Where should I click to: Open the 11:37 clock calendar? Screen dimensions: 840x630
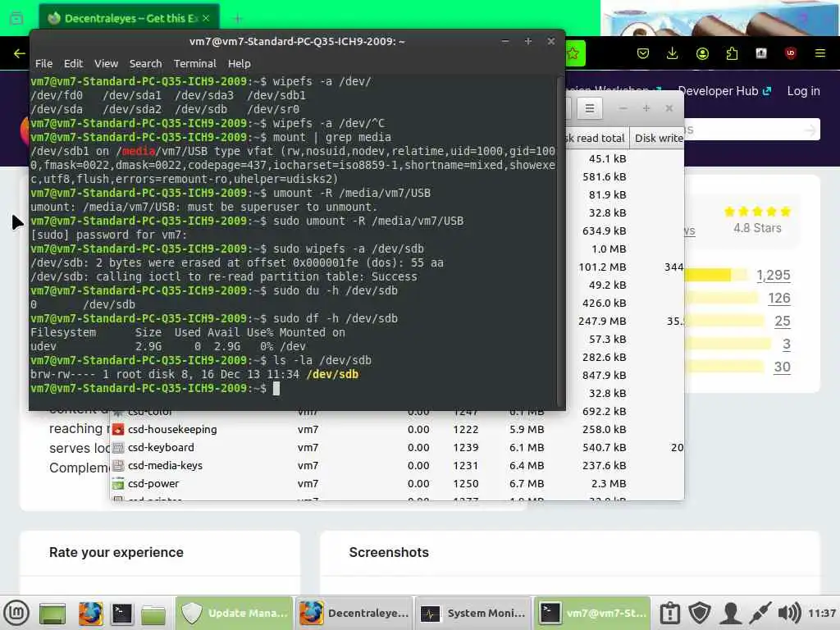[822, 613]
